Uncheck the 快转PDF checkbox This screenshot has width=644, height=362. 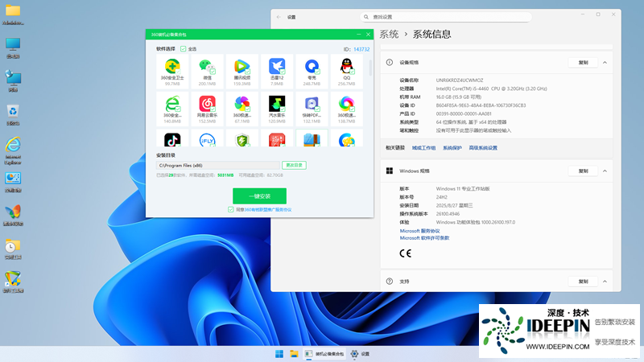pos(317,109)
